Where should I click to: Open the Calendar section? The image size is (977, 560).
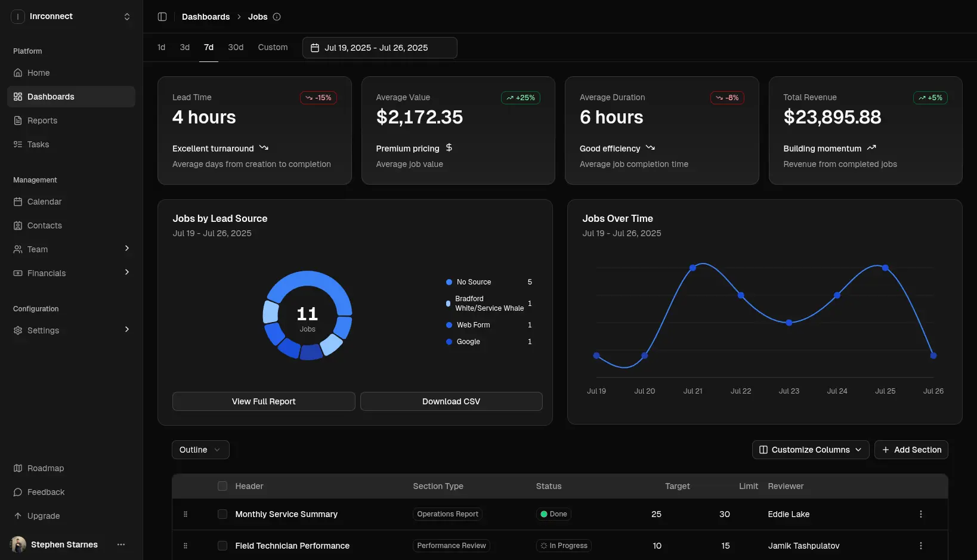44,202
